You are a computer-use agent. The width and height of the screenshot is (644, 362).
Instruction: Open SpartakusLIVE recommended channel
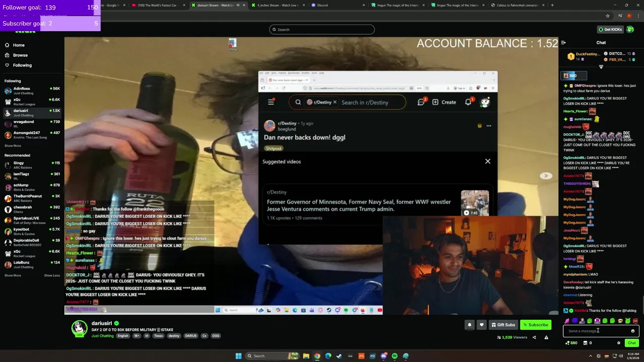(x=32, y=220)
